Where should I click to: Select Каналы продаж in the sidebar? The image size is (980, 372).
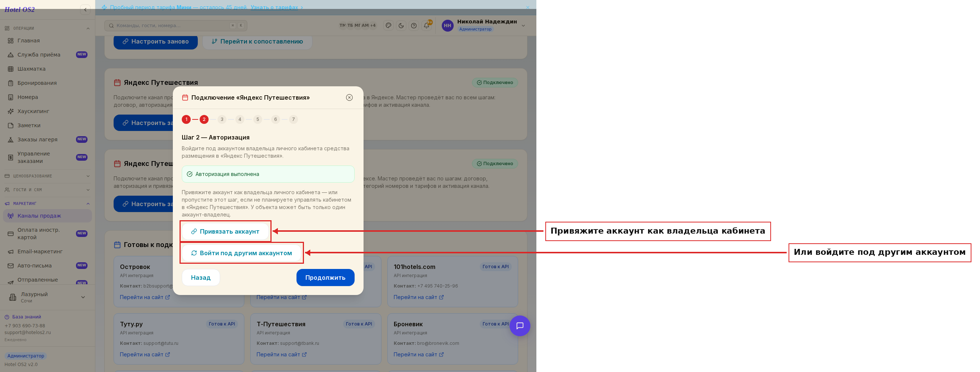pos(48,216)
